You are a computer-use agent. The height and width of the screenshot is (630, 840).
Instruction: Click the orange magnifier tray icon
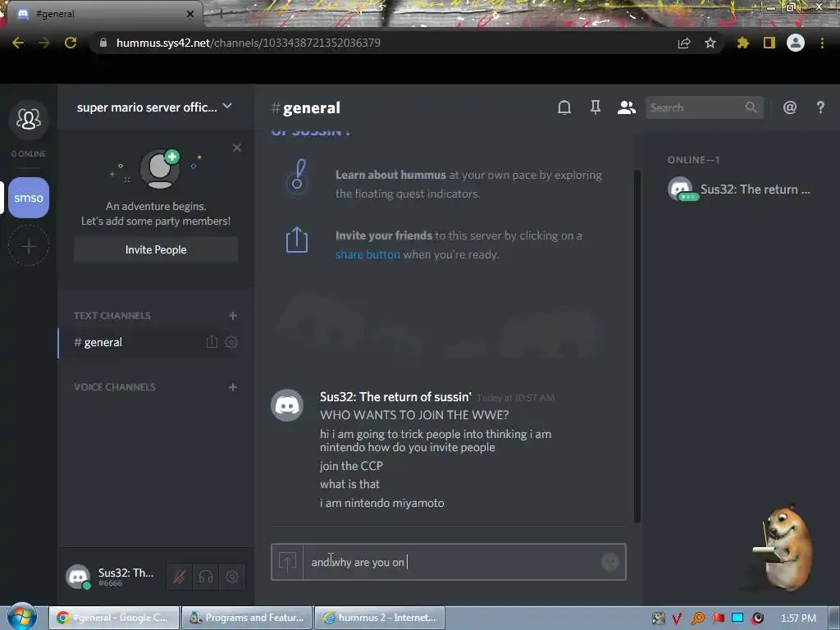(x=697, y=619)
